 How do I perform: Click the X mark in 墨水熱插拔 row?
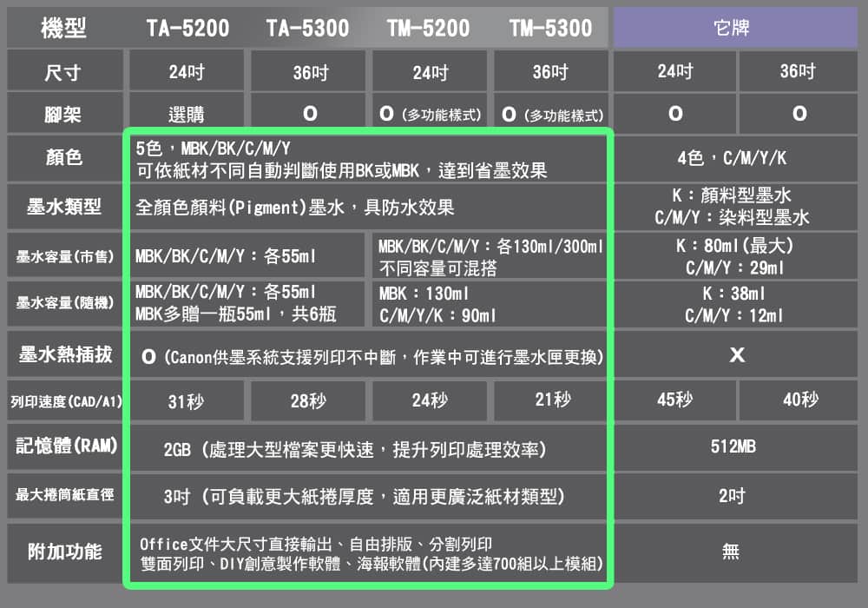click(737, 354)
